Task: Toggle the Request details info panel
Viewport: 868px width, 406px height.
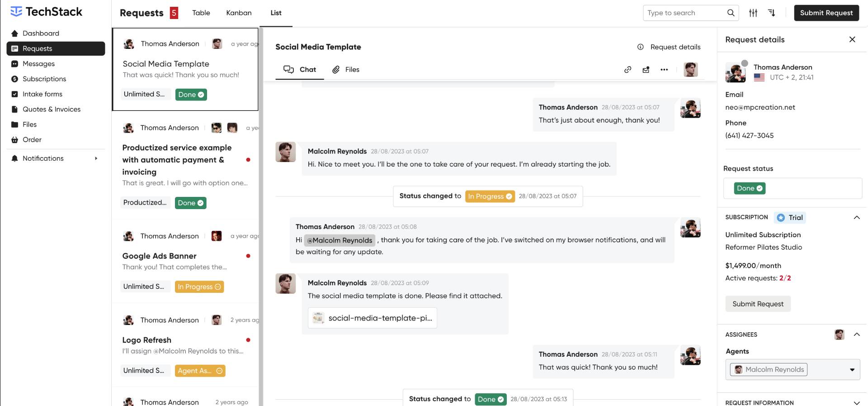Action: (x=669, y=47)
